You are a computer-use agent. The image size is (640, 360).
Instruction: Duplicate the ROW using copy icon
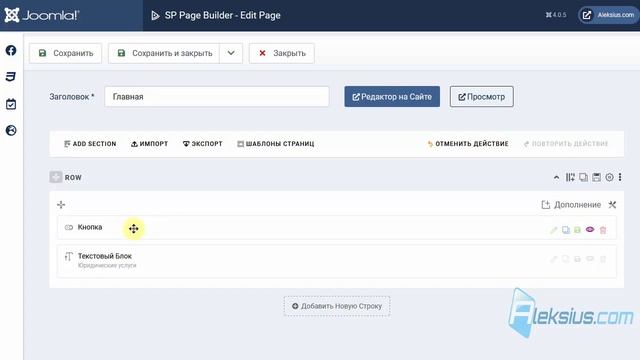(x=584, y=177)
